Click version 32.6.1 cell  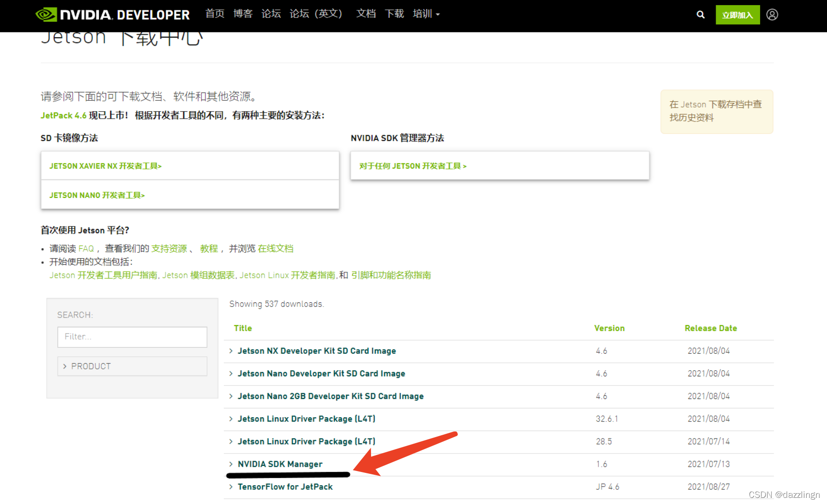tap(607, 419)
